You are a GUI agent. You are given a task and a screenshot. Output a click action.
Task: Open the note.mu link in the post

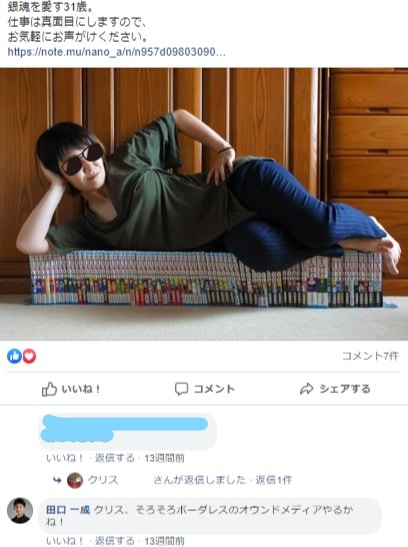click(116, 52)
